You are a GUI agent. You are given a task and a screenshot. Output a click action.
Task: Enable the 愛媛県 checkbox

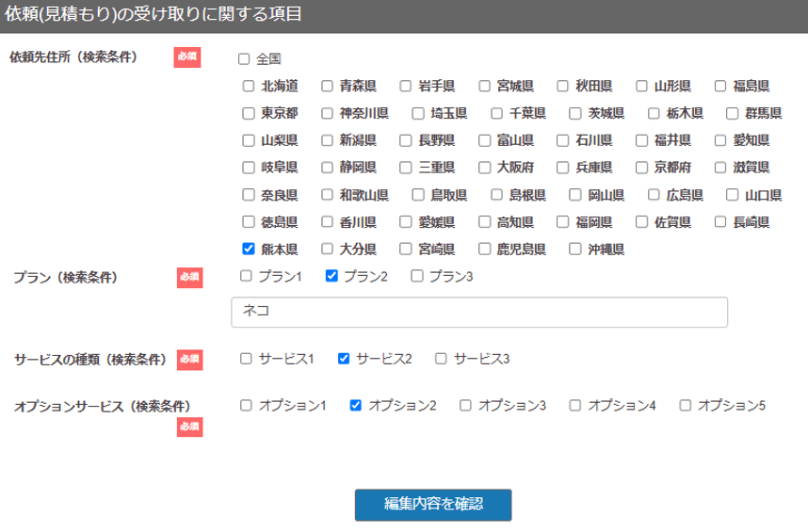coord(406,222)
